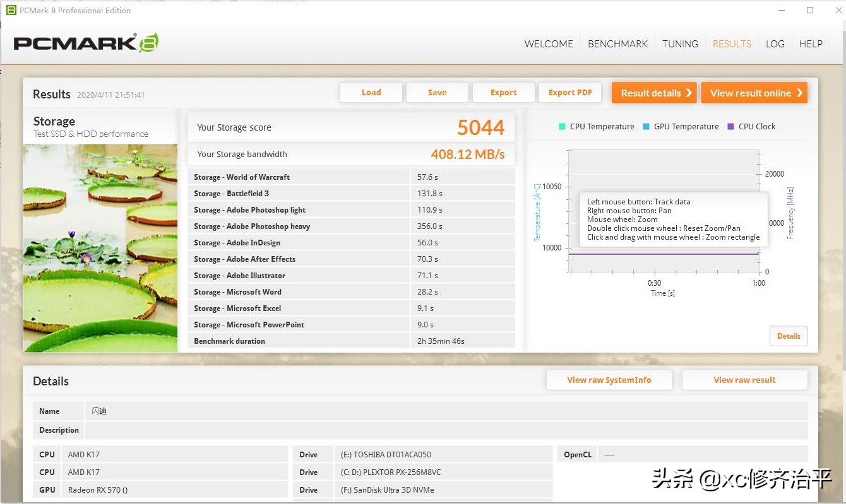Export the results as PDF
The image size is (846, 504).
(569, 92)
